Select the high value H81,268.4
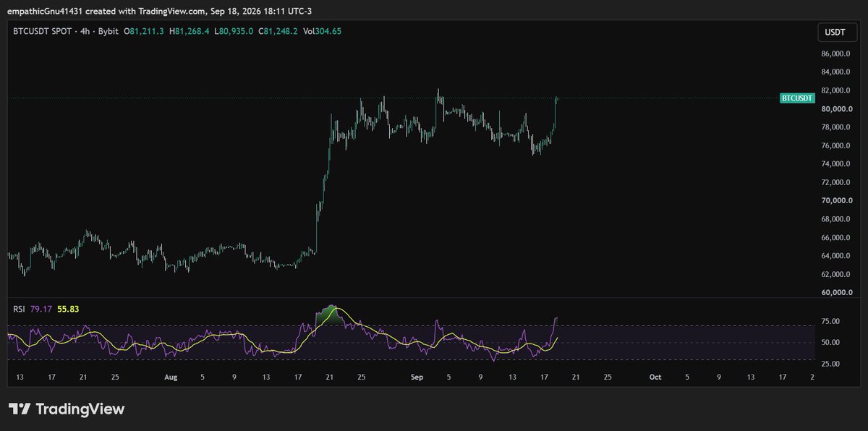This screenshot has height=431, width=868. [189, 32]
